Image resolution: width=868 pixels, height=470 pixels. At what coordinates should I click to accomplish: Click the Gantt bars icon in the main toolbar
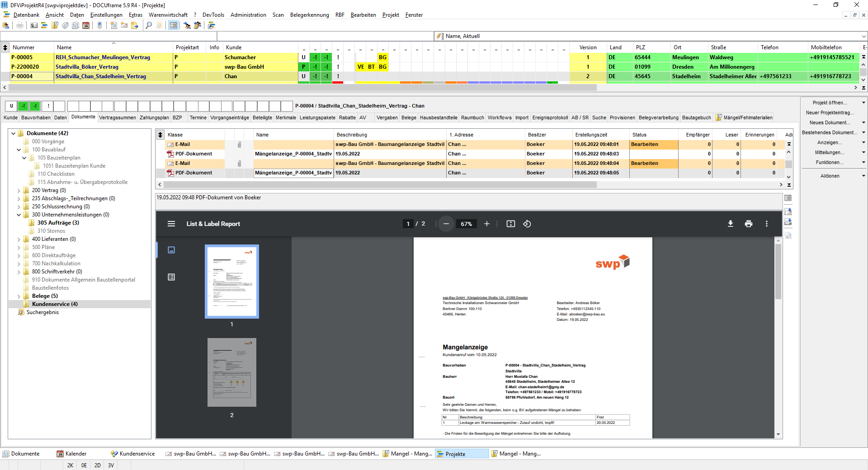[x=44, y=25]
